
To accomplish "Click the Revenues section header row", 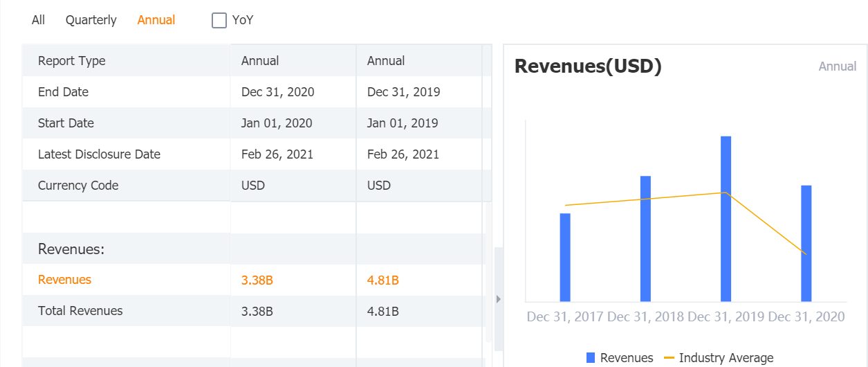I will 71,249.
